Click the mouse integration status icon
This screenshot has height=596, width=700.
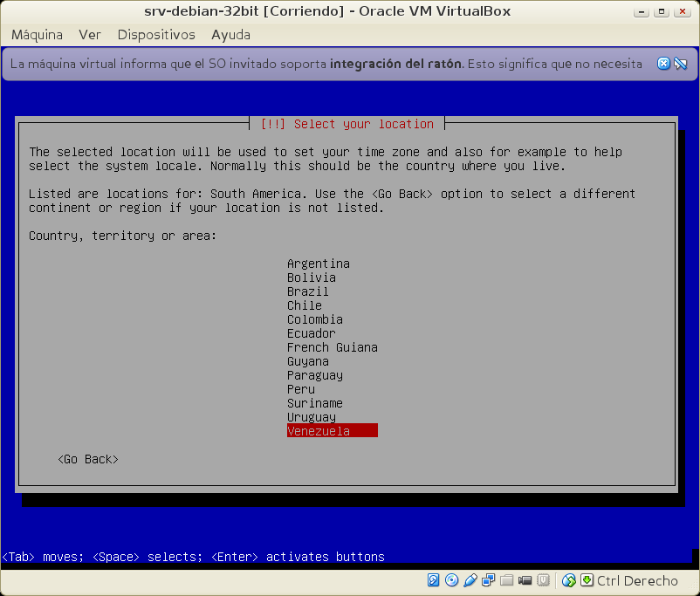pos(569,580)
